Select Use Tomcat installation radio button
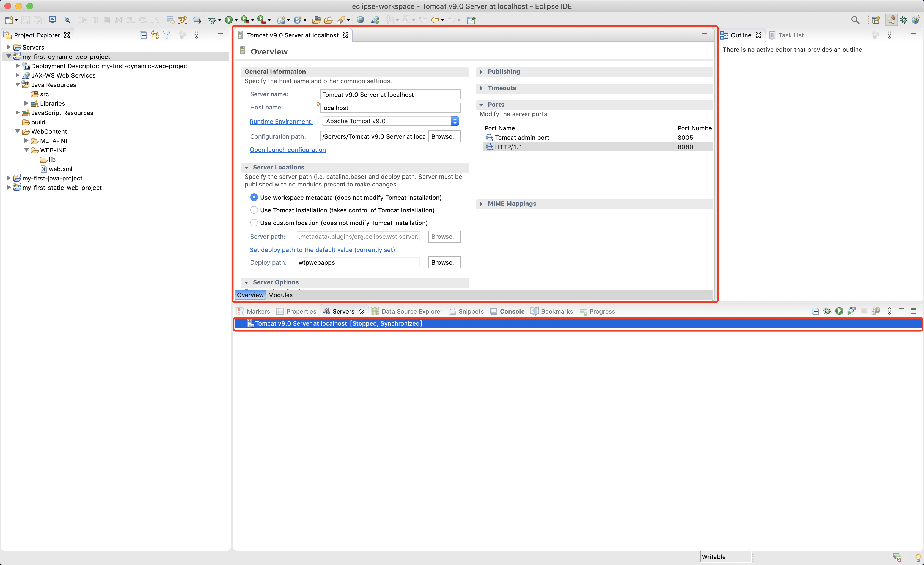924x565 pixels. pos(254,210)
